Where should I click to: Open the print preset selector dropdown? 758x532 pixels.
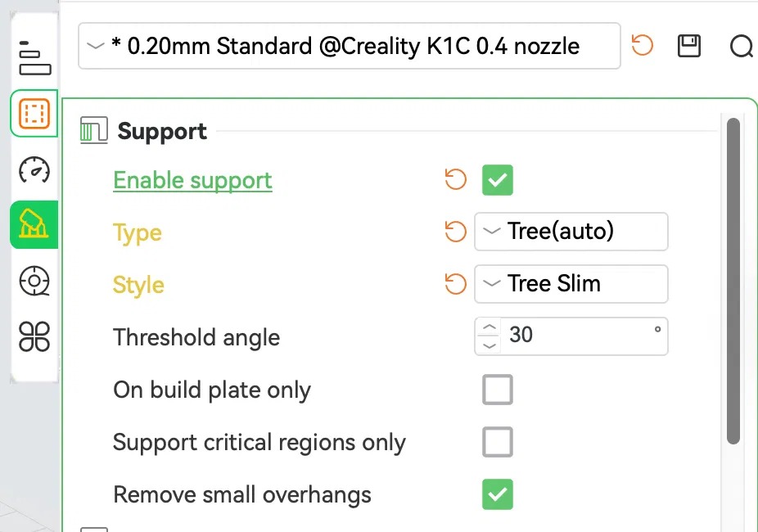pos(349,46)
